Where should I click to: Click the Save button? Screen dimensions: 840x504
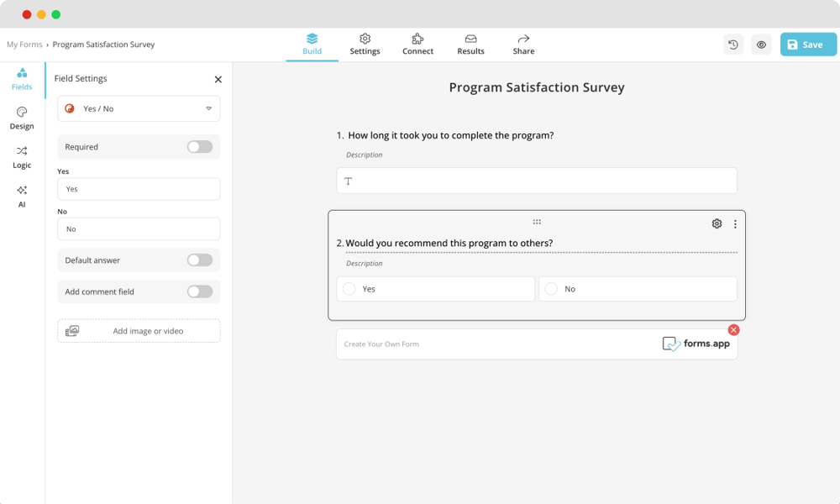[x=807, y=44]
